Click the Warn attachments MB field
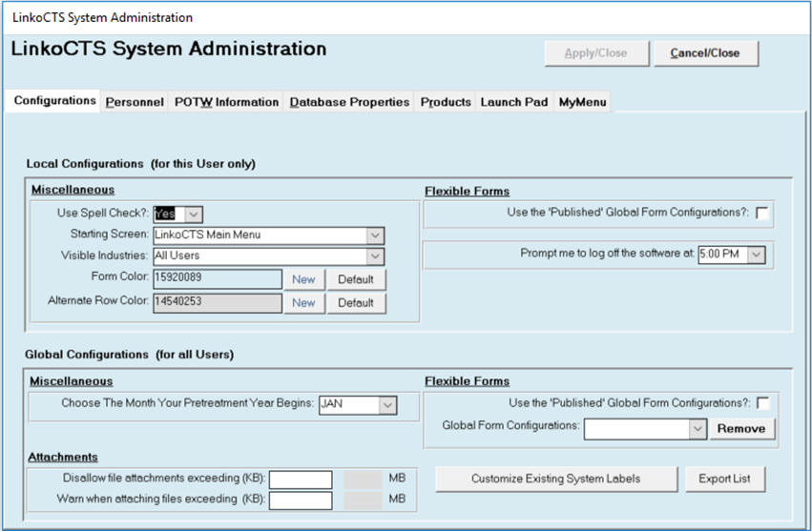Viewport: 812px width, 531px height. pos(363,500)
